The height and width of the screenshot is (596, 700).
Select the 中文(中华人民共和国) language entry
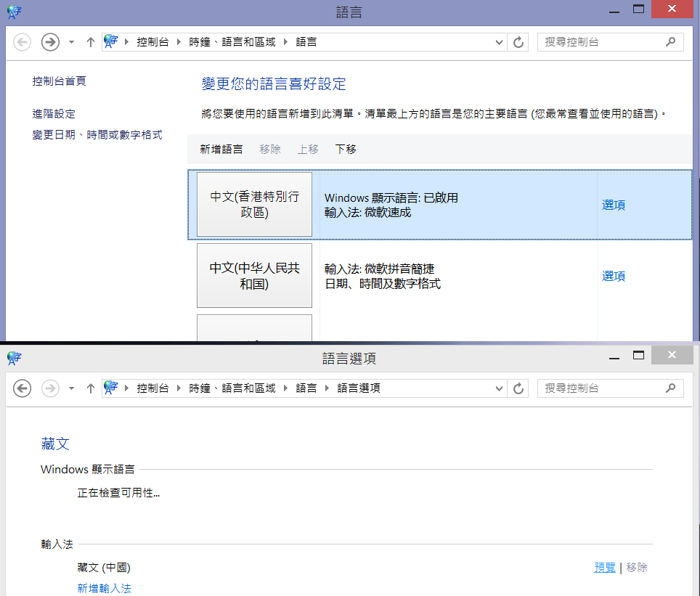click(254, 276)
